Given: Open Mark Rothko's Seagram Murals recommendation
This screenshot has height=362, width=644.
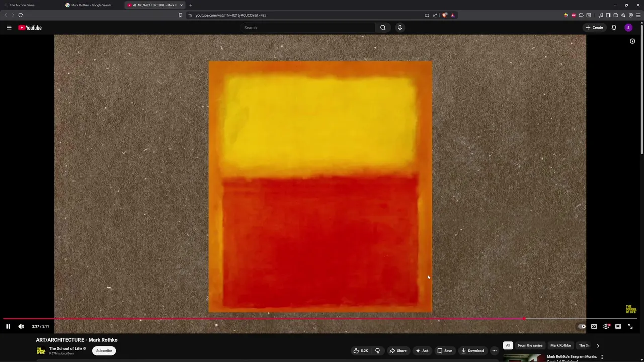Looking at the screenshot, I should pos(572,357).
